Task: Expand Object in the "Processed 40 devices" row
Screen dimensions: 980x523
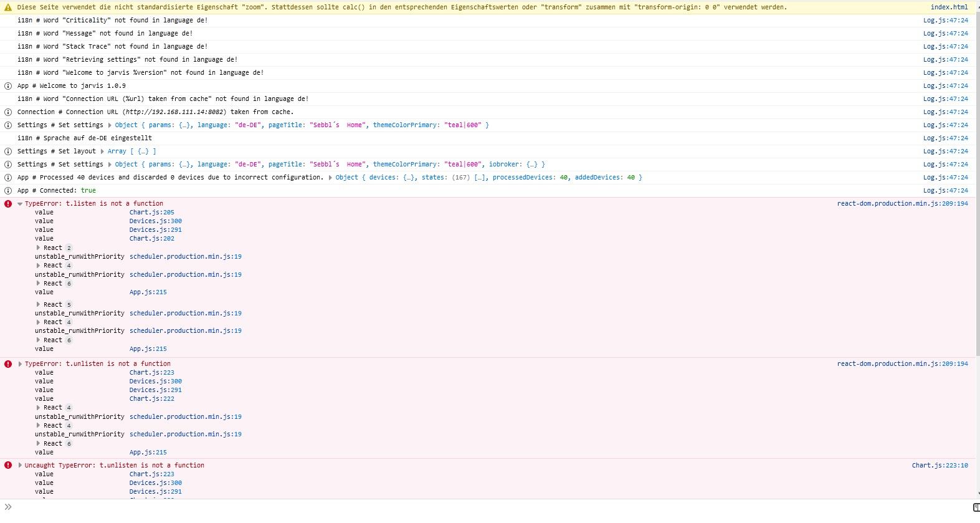Action: 330,178
